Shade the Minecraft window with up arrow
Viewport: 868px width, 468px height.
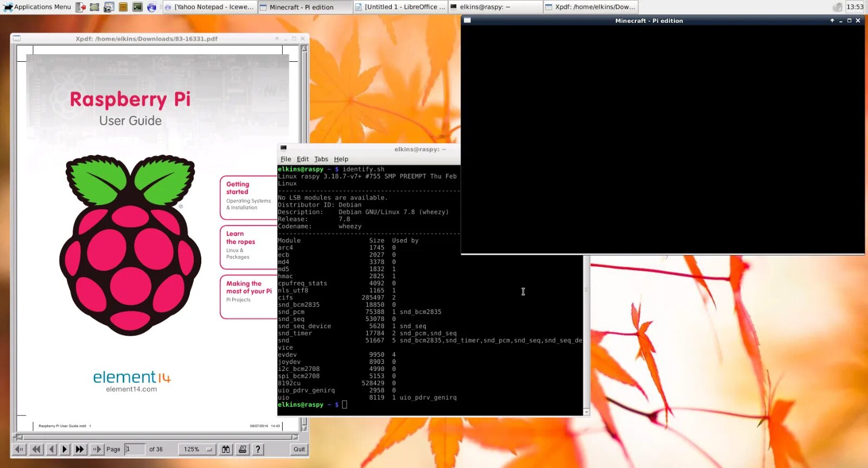(832, 21)
